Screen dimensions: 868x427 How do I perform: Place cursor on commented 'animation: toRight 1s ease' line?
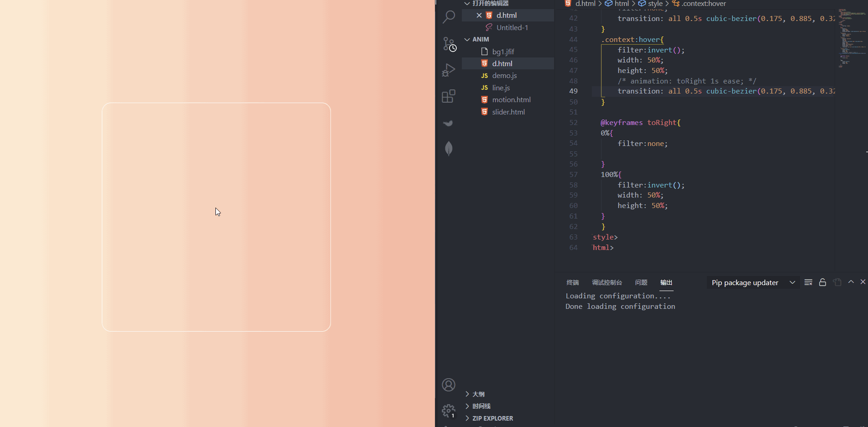point(687,81)
